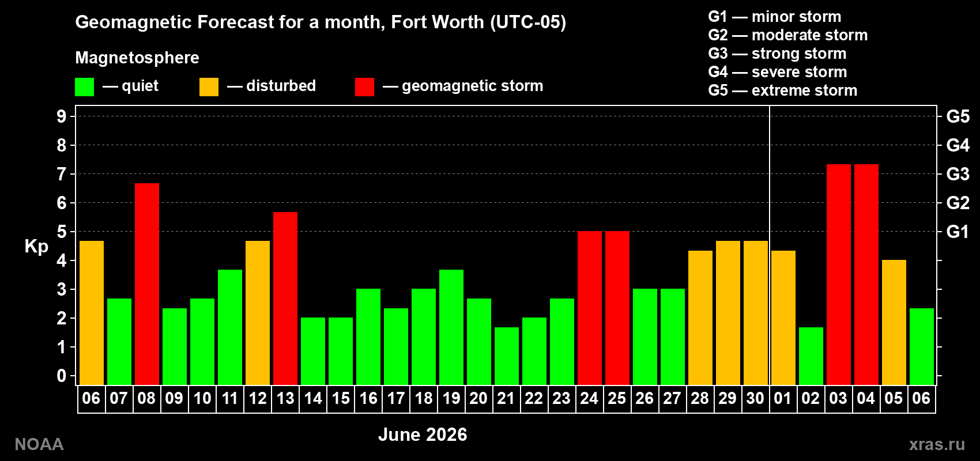Select the red bar for June 25
The image size is (980, 461).
(617, 308)
